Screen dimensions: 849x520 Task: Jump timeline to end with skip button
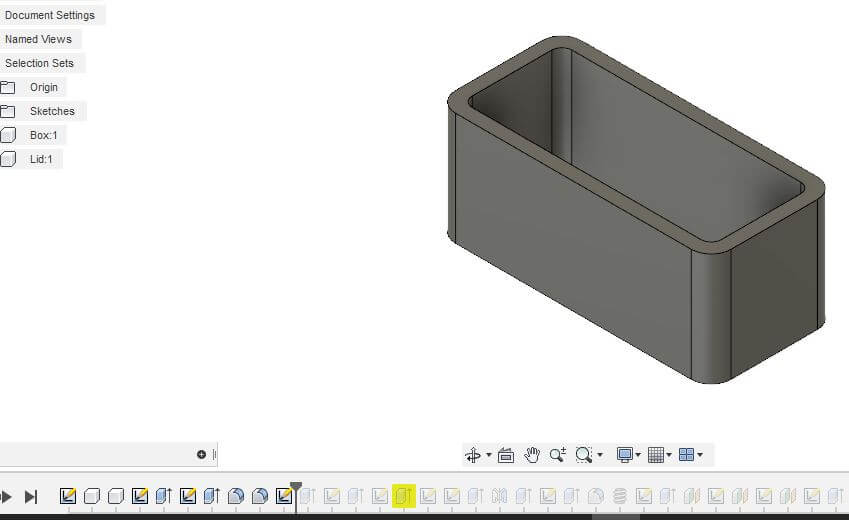tap(31, 496)
